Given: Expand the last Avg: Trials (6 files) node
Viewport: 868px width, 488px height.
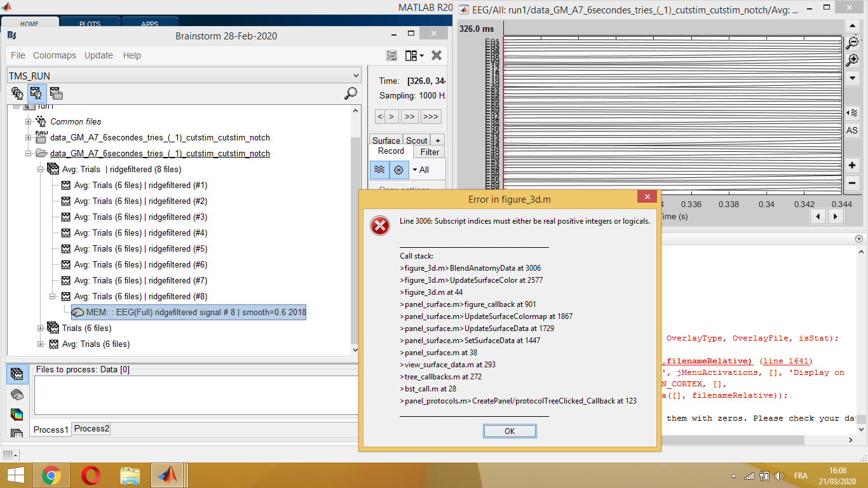Looking at the screenshot, I should point(40,344).
